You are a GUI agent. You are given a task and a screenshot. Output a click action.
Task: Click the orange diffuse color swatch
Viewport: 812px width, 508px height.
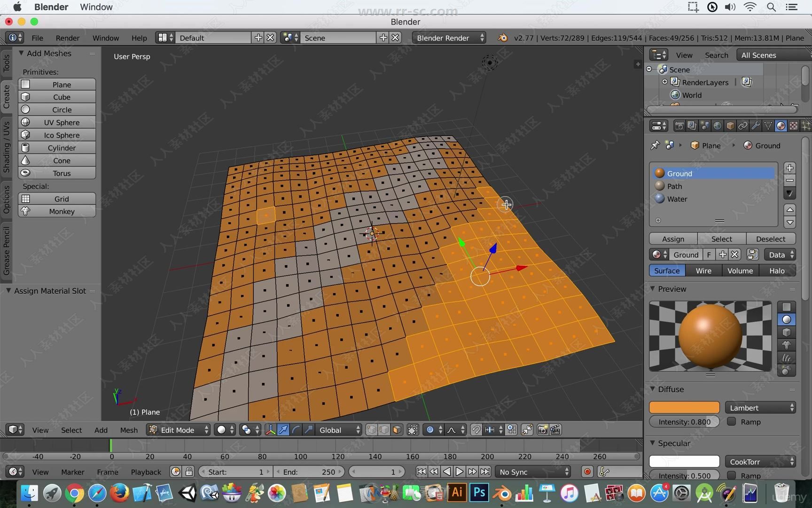click(684, 407)
